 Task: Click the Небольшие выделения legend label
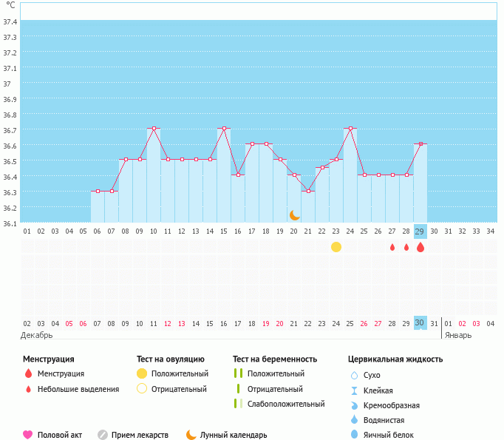(x=78, y=389)
